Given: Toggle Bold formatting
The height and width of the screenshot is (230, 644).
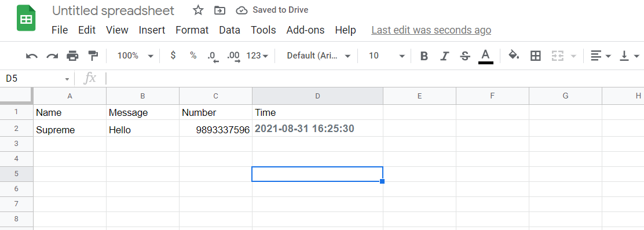Looking at the screenshot, I should click(x=425, y=56).
